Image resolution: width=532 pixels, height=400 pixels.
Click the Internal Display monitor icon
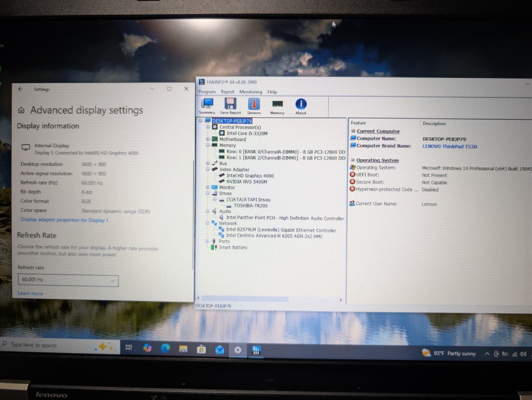[x=26, y=147]
